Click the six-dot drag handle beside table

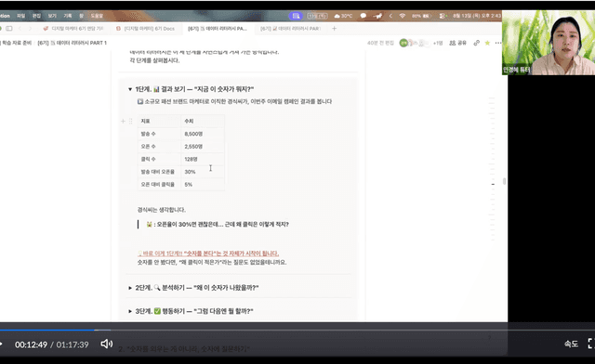click(x=130, y=121)
